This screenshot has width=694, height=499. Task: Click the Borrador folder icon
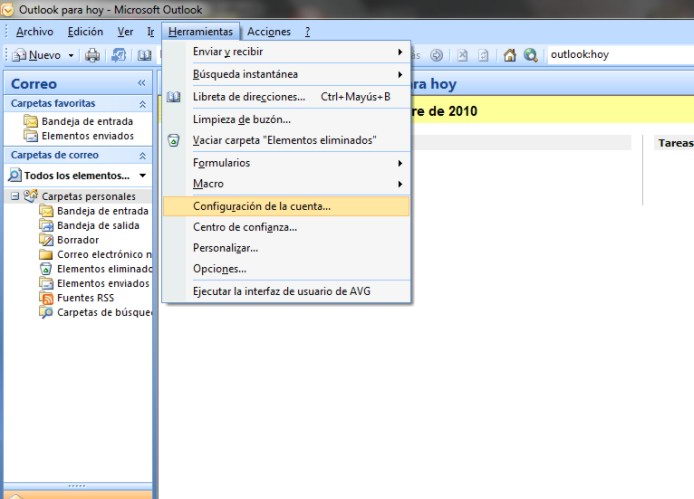(x=46, y=240)
